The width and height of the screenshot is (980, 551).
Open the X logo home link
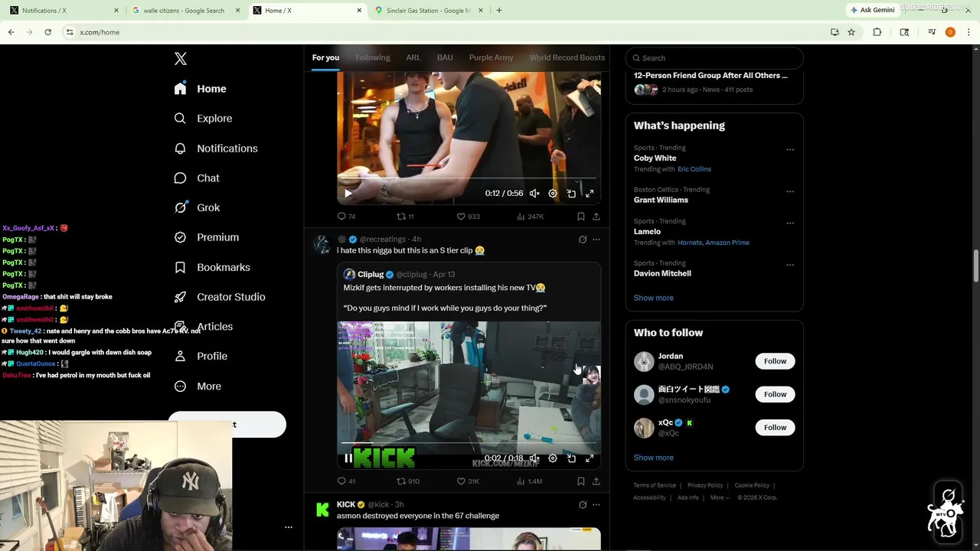click(181, 59)
